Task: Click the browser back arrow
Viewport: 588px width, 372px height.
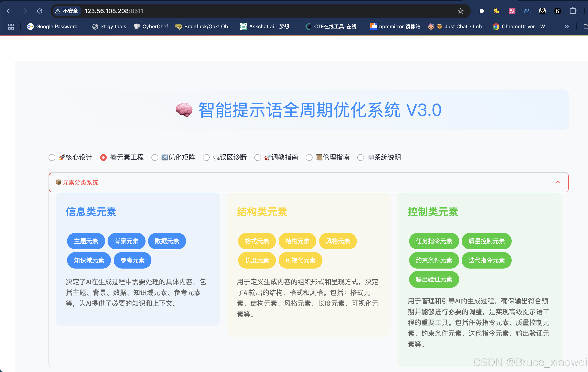Action: 9,11
